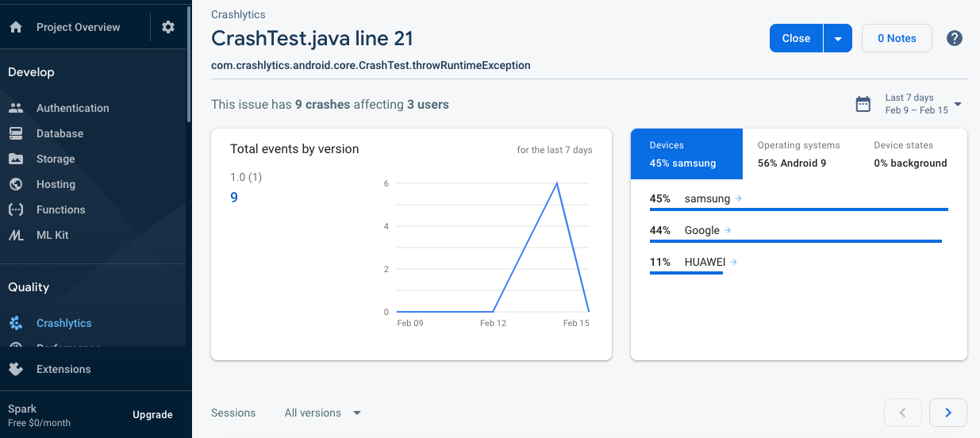Click the Close issue button

[x=796, y=38]
